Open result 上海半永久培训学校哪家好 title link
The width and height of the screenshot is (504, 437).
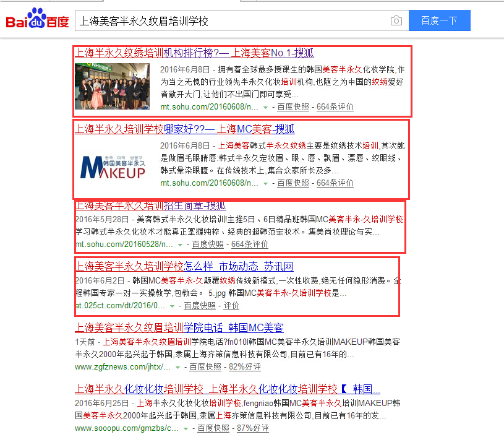pos(184,129)
